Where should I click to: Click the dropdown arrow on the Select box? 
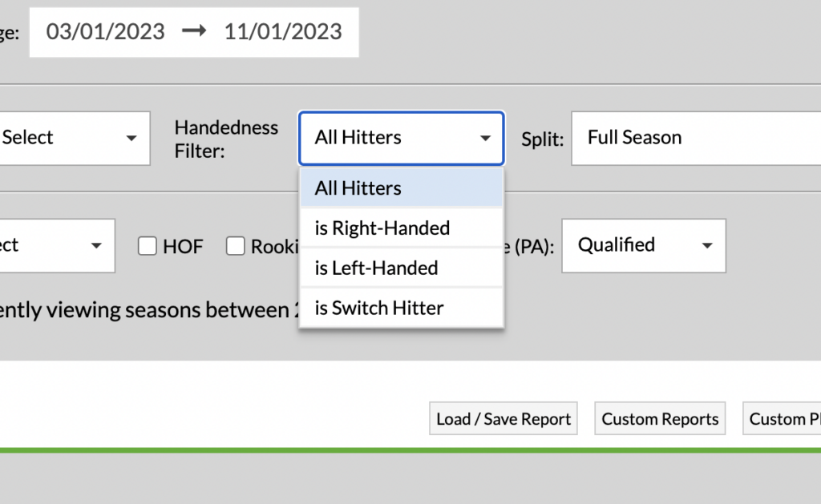[131, 138]
